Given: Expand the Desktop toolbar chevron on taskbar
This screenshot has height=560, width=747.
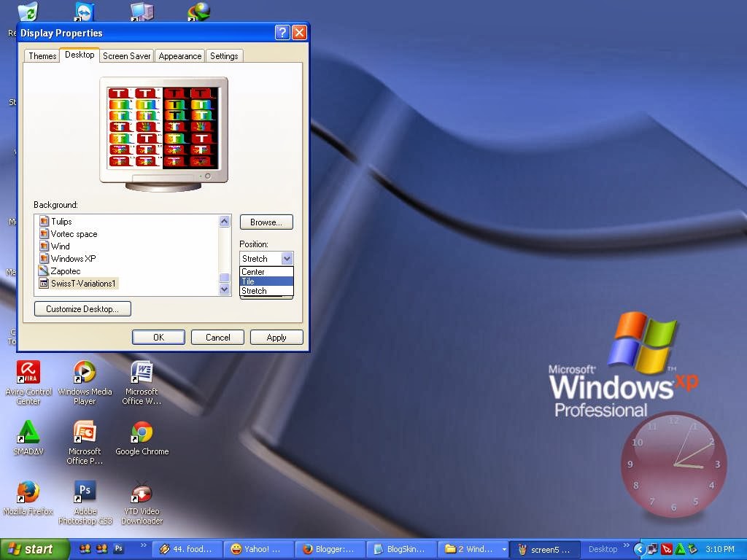Looking at the screenshot, I should pyautogui.click(x=626, y=545).
